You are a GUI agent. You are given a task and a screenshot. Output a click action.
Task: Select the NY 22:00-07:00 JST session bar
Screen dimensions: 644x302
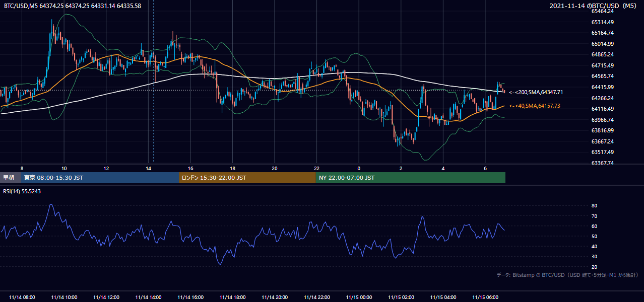tap(410, 178)
